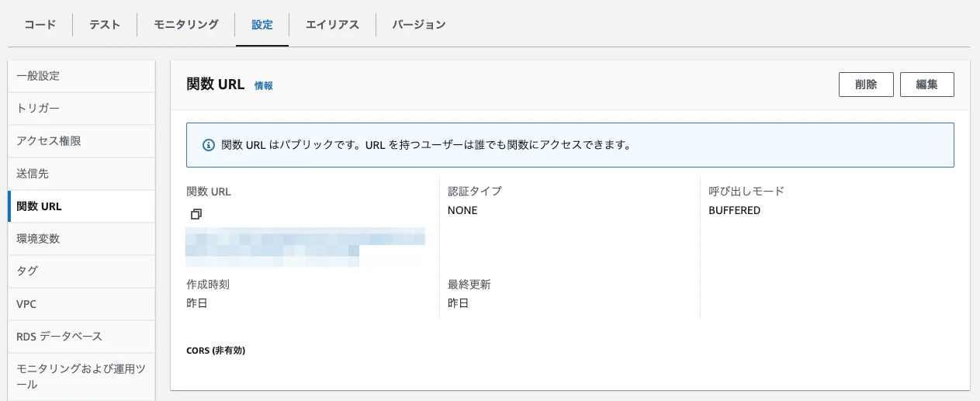
Task: Select タグ in the sidebar
Action: click(x=81, y=271)
